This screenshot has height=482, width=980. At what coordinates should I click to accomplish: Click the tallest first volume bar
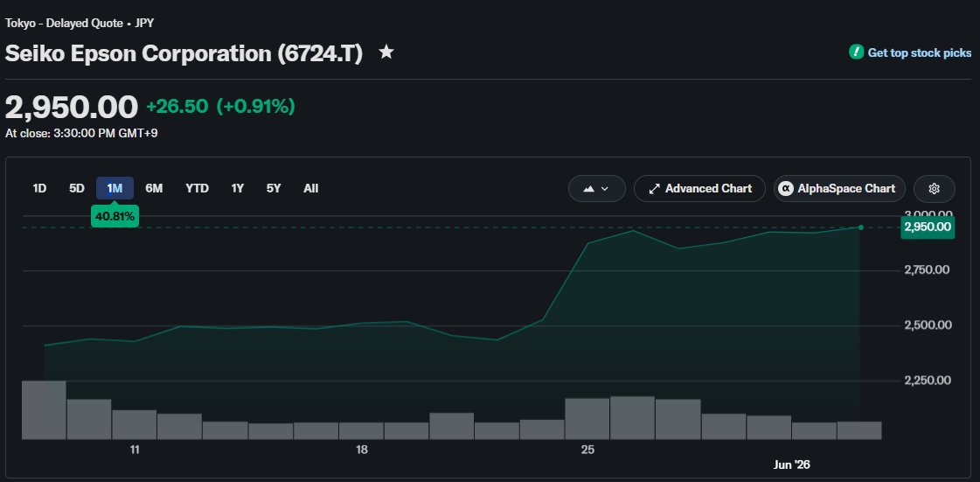click(x=44, y=410)
